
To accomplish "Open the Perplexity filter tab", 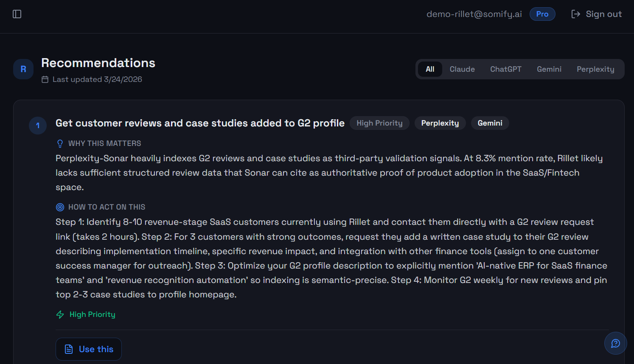I will [595, 69].
